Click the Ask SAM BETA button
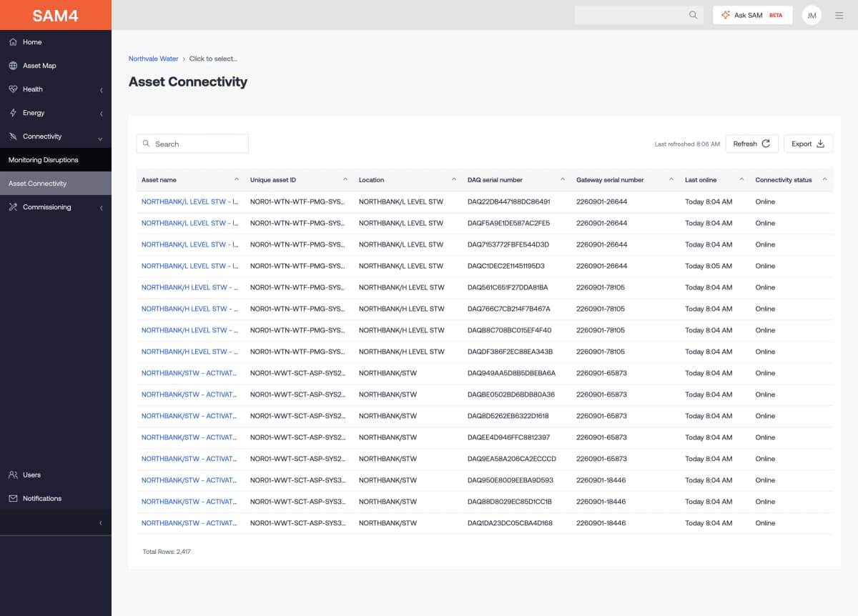This screenshot has width=858, height=616. click(752, 15)
